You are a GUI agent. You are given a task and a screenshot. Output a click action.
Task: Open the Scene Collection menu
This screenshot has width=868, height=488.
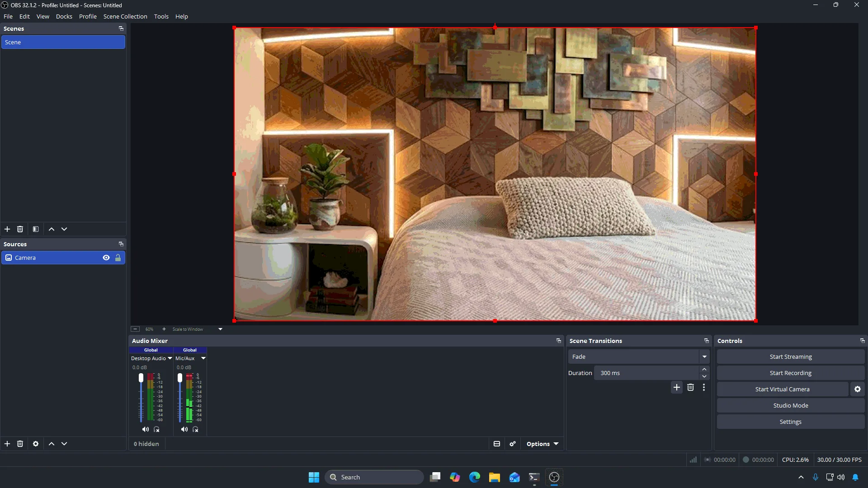(125, 16)
